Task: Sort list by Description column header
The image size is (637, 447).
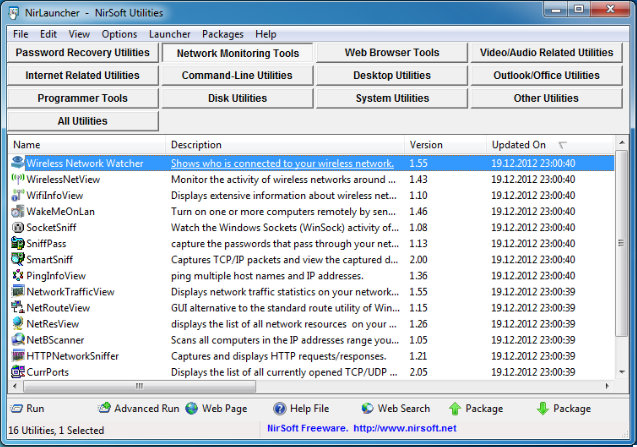Action: pyautogui.click(x=285, y=145)
